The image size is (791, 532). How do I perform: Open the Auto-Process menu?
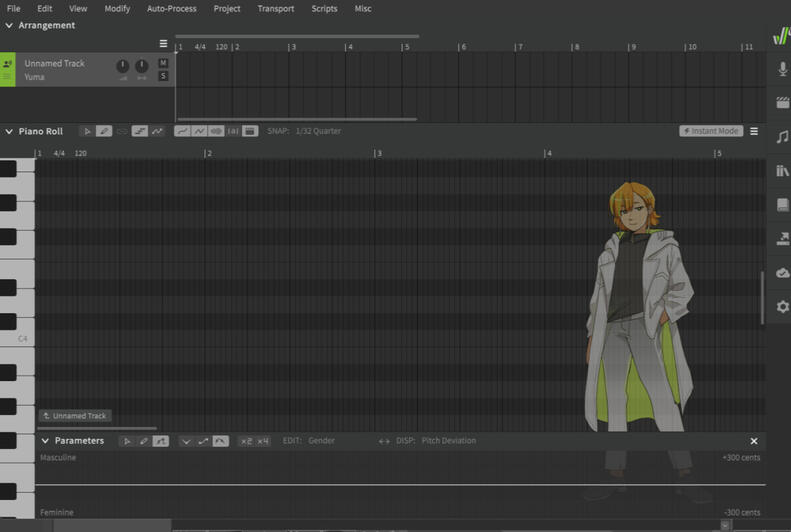tap(171, 9)
